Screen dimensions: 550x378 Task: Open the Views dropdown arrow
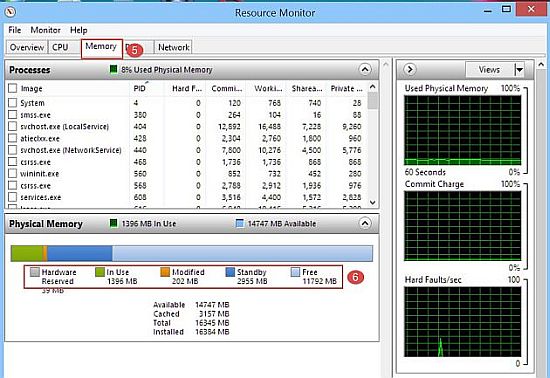519,70
